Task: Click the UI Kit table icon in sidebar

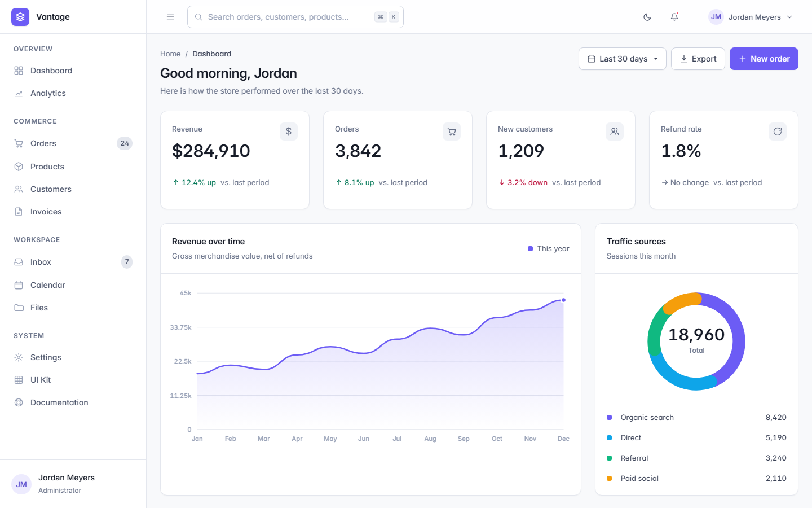Action: pos(19,380)
